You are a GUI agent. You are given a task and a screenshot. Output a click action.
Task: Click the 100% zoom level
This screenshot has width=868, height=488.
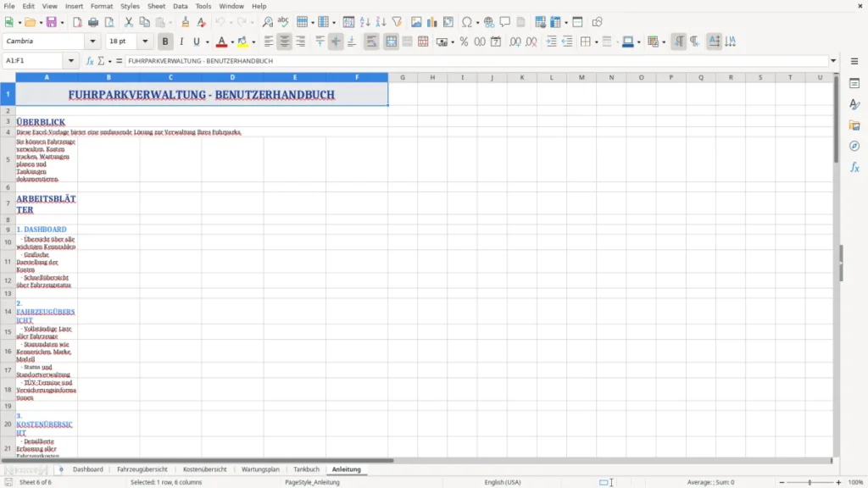pos(856,482)
